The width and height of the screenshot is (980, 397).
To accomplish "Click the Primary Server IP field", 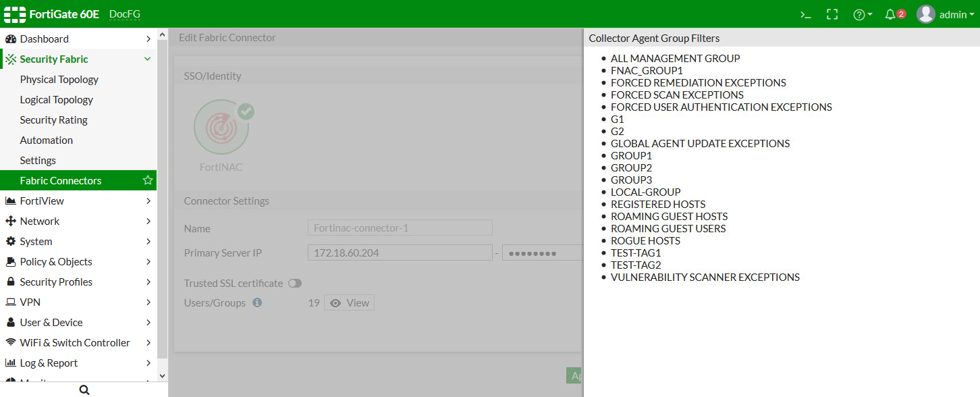I will tap(400, 253).
